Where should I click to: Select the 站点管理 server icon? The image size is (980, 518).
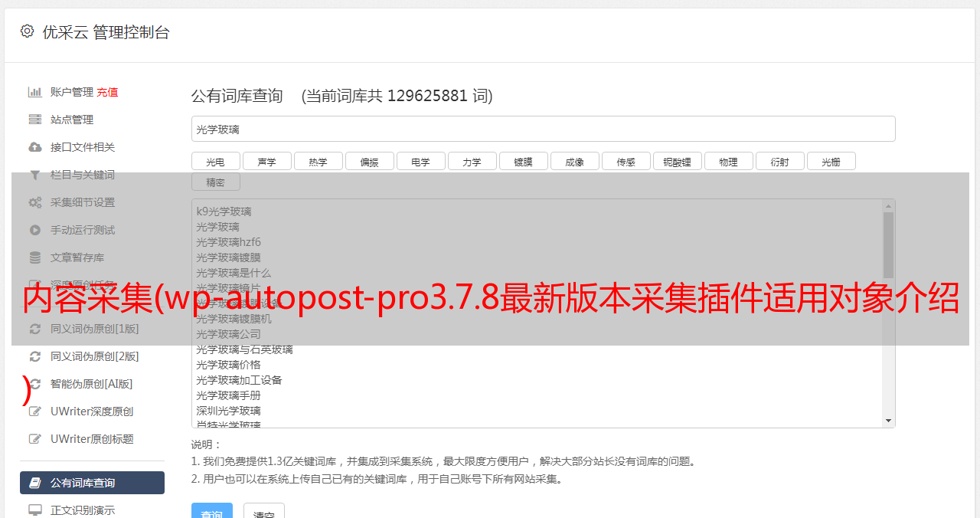[35, 120]
